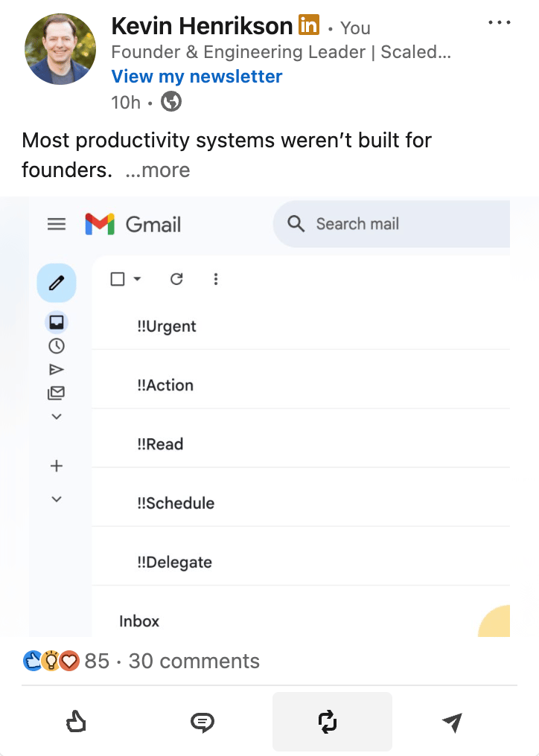539x756 pixels.
Task: Expand the post with ...more
Action: [x=158, y=170]
